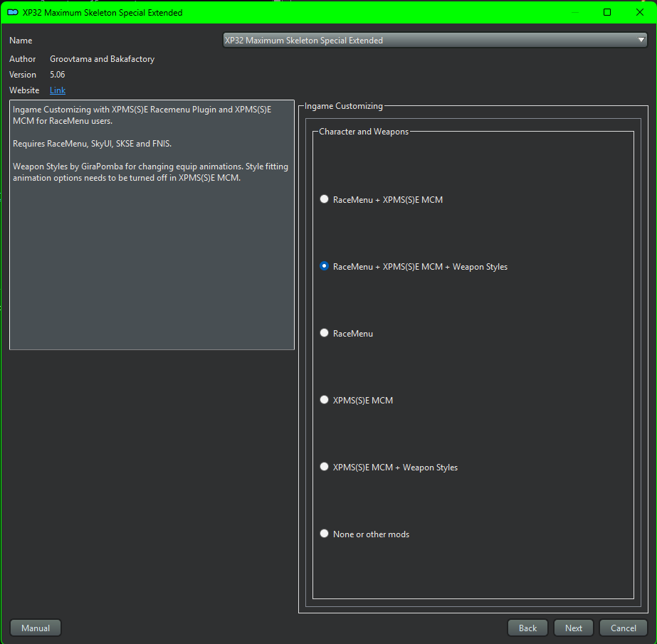Proceed with the Next button
Image resolution: width=657 pixels, height=644 pixels.
pyautogui.click(x=573, y=628)
